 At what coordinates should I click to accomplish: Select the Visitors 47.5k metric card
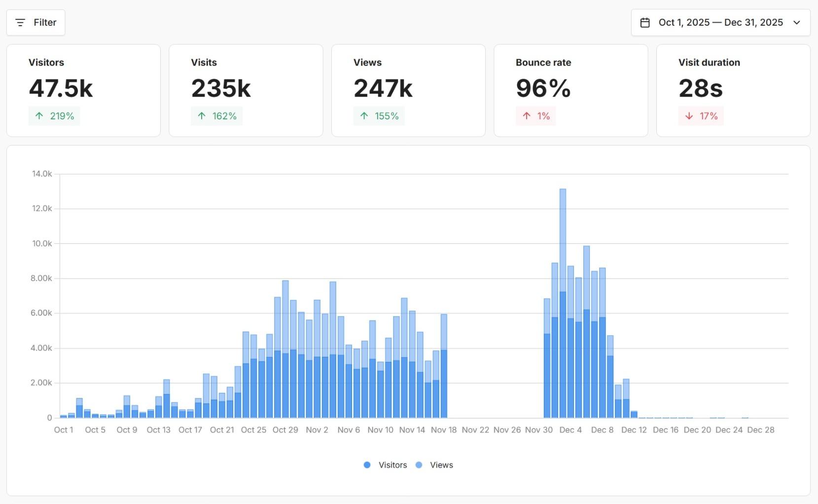point(83,90)
